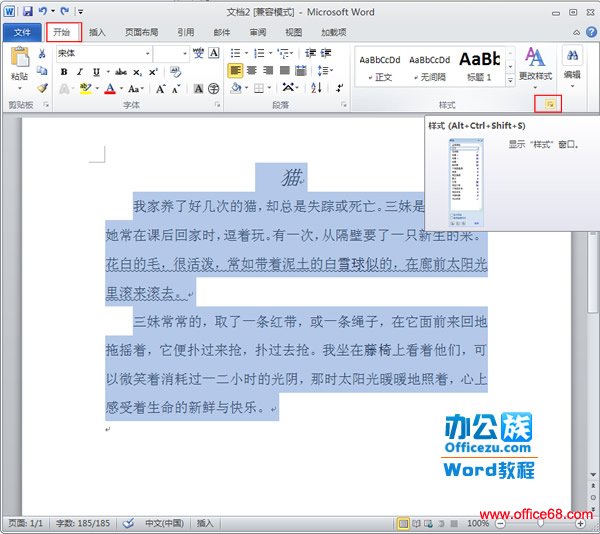This screenshot has width=600, height=534.
Task: Click the Undo arrow icon
Action: point(42,11)
